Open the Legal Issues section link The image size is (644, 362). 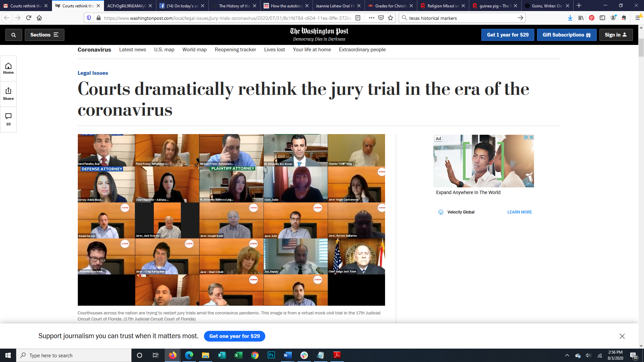[x=93, y=73]
